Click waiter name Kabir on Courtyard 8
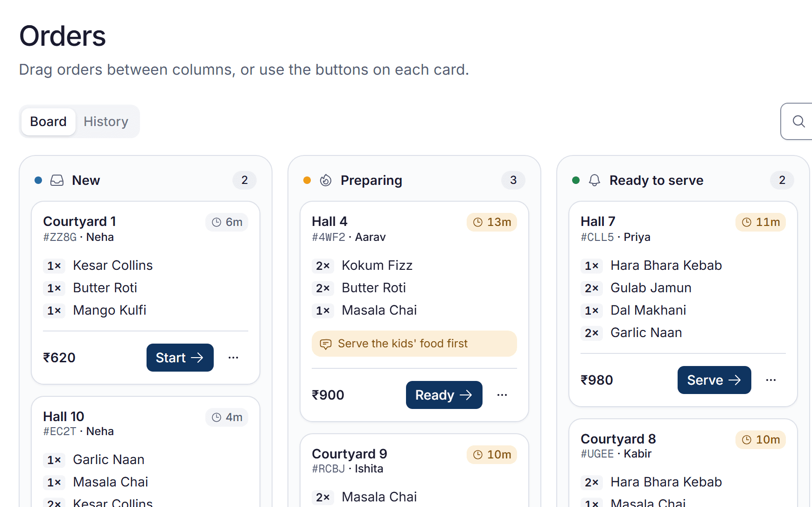Image resolution: width=812 pixels, height=507 pixels. [637, 454]
